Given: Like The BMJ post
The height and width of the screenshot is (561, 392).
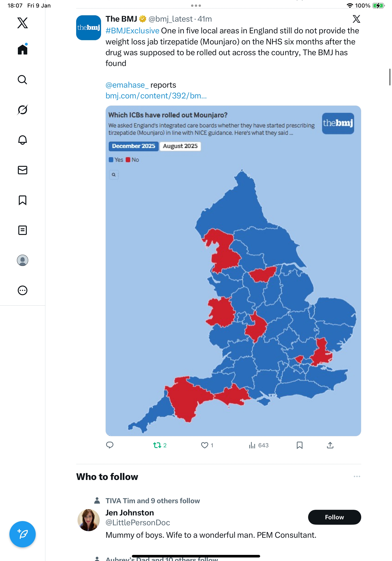Looking at the screenshot, I should point(204,445).
